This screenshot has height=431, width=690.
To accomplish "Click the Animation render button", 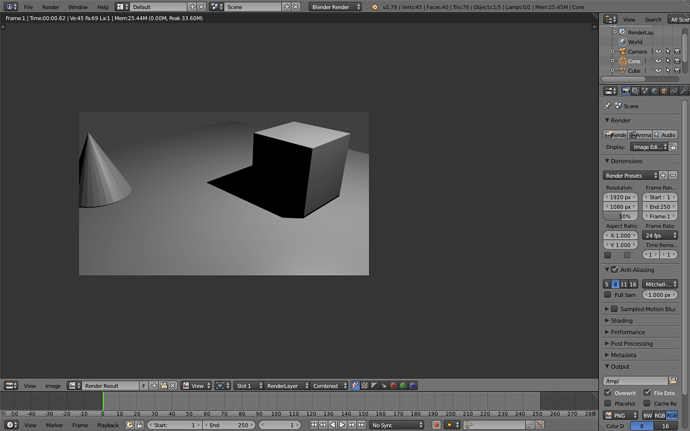I will click(x=640, y=135).
